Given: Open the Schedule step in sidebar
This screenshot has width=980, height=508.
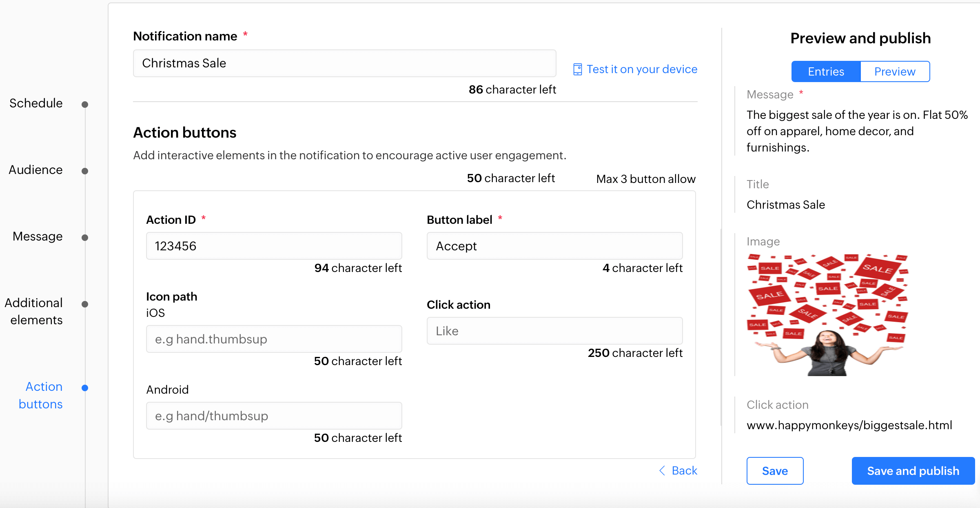Looking at the screenshot, I should click(x=36, y=103).
